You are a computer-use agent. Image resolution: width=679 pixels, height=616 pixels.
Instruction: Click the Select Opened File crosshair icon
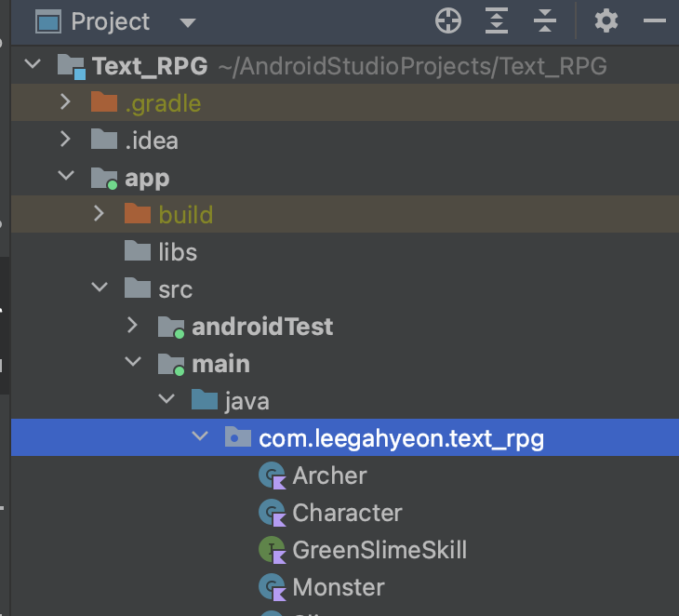coord(448,20)
